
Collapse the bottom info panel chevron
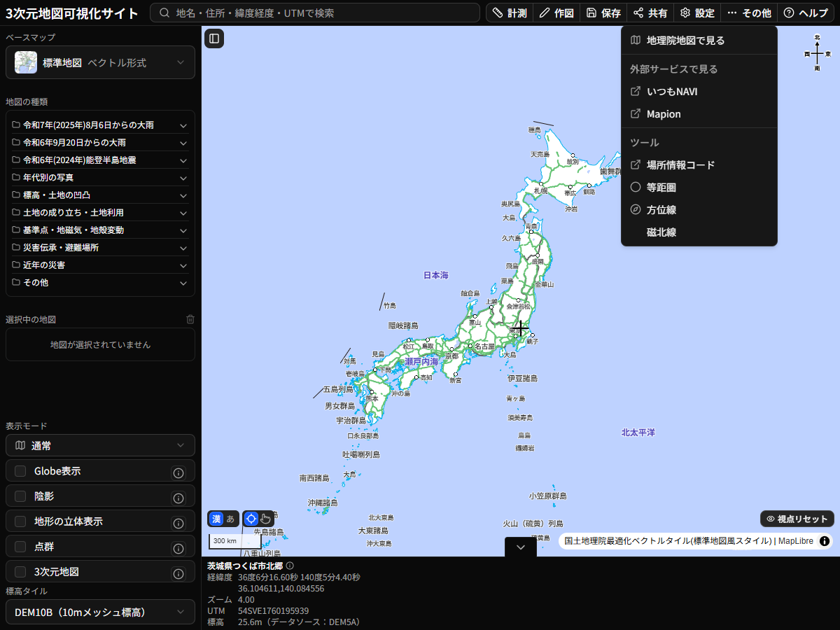click(521, 547)
